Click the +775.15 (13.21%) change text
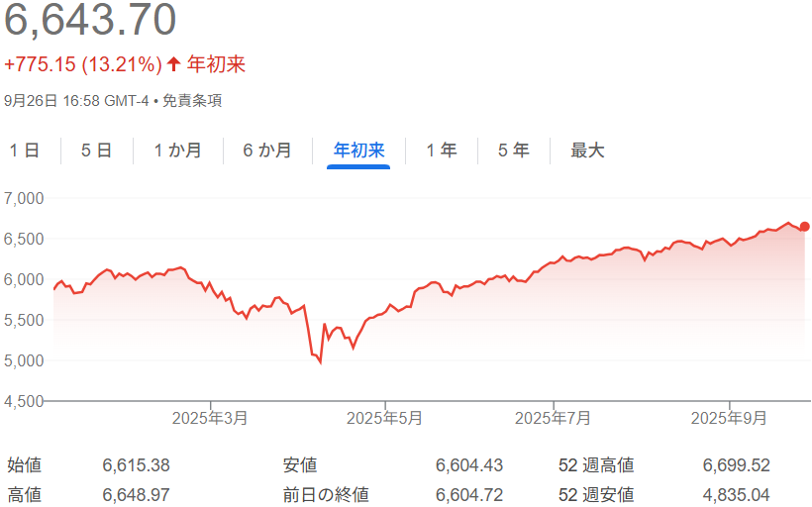 (x=83, y=64)
